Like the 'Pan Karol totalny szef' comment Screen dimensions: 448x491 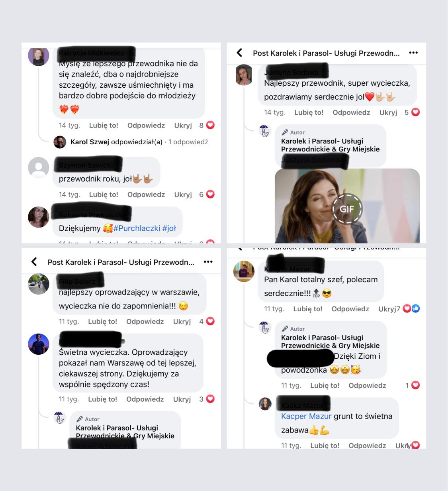[308, 309]
